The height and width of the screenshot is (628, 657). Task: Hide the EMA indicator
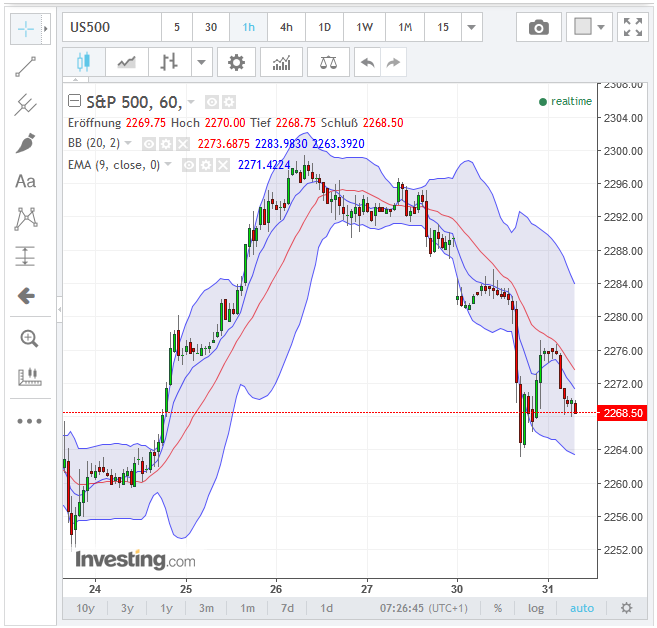[189, 165]
